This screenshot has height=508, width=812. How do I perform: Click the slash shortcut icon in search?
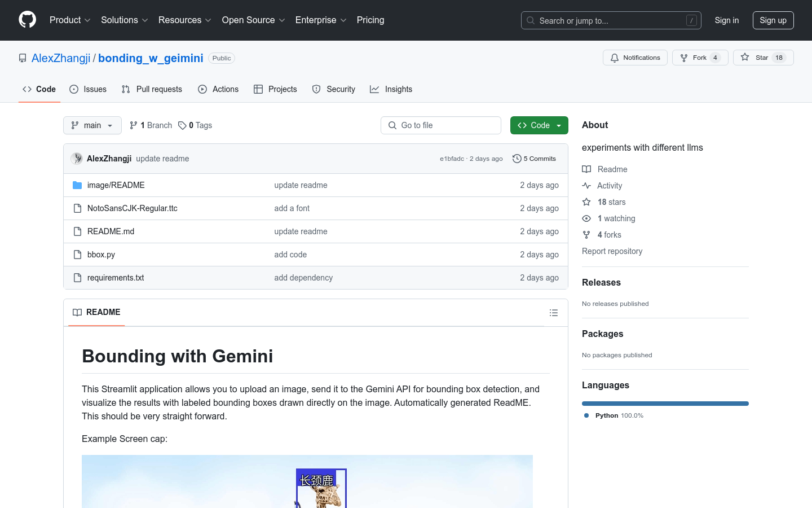click(691, 20)
